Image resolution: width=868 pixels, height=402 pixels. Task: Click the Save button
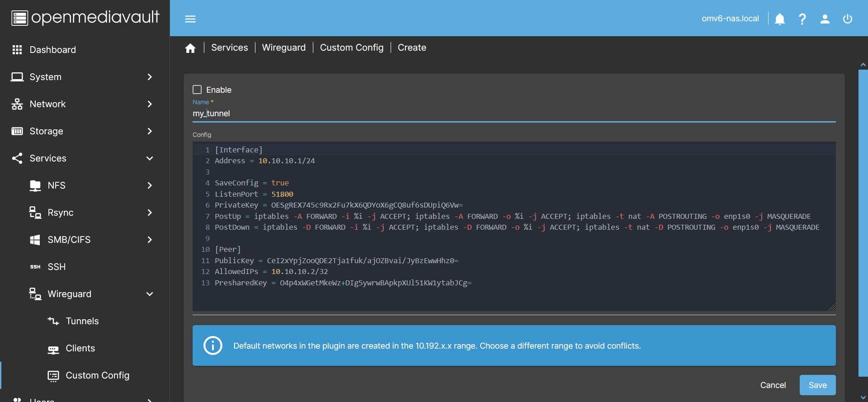pos(817,385)
